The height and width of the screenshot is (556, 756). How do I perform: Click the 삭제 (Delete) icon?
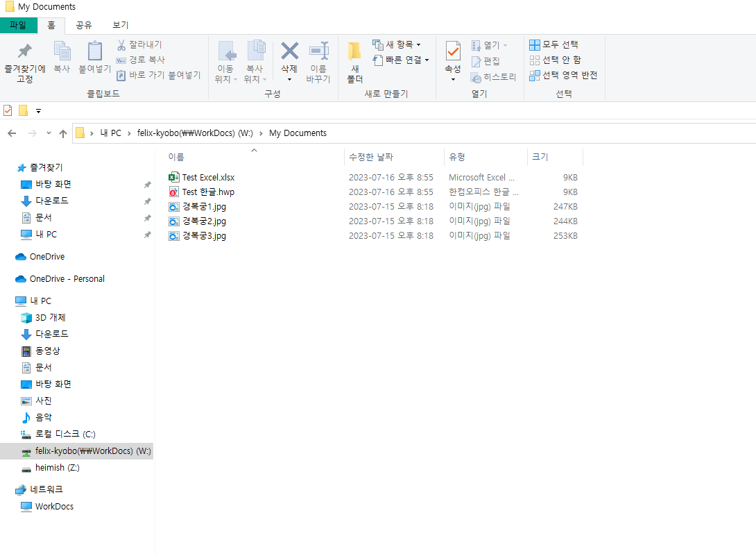pos(289,59)
